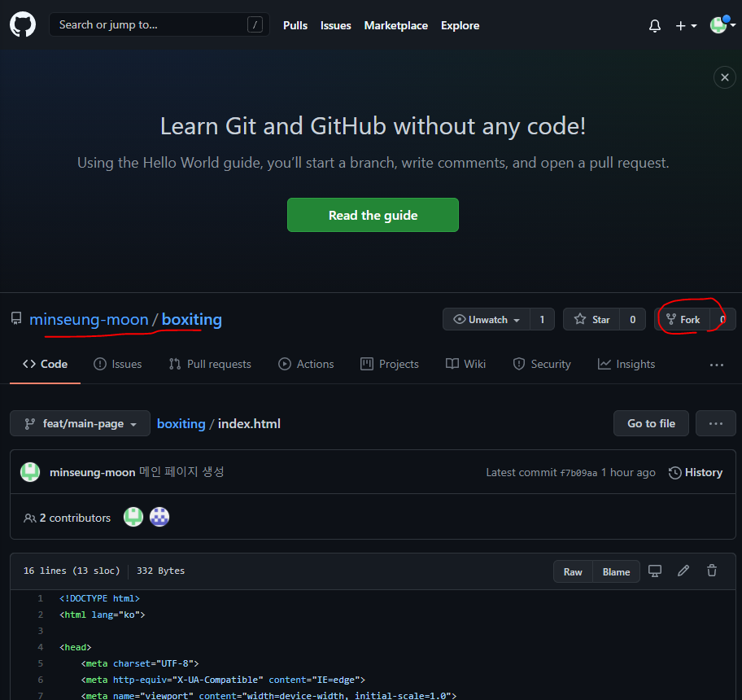Open the commit message 메인 페이지 생성

click(181, 472)
